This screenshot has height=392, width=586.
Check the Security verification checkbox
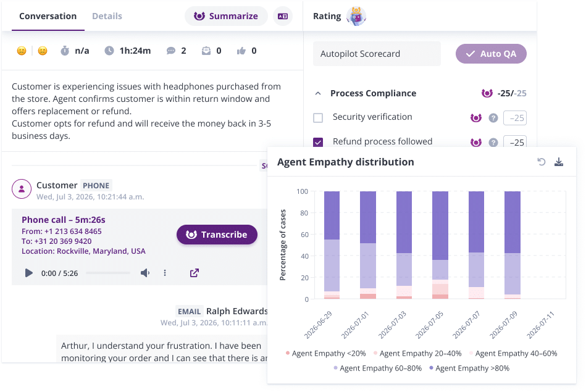click(318, 118)
